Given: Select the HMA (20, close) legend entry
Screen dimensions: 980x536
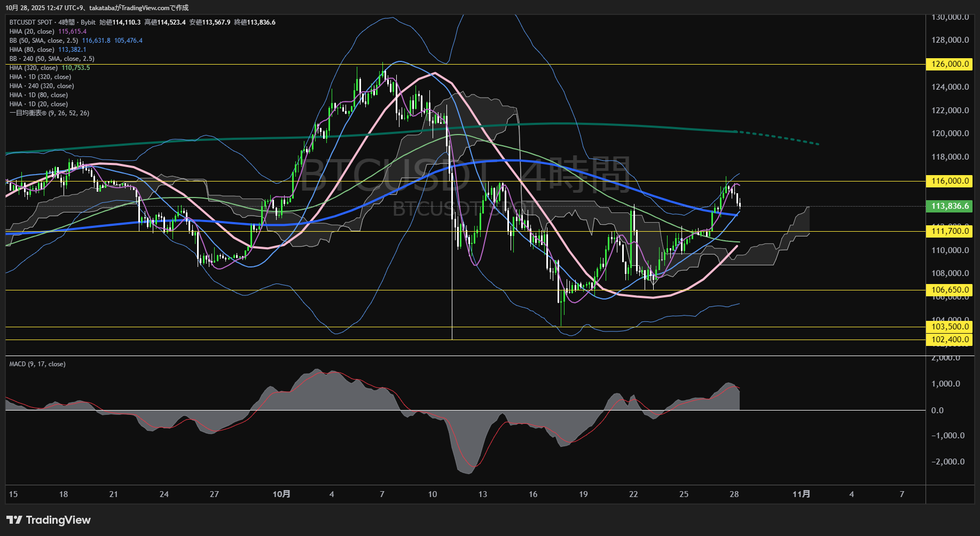Looking at the screenshot, I should pyautogui.click(x=32, y=31).
